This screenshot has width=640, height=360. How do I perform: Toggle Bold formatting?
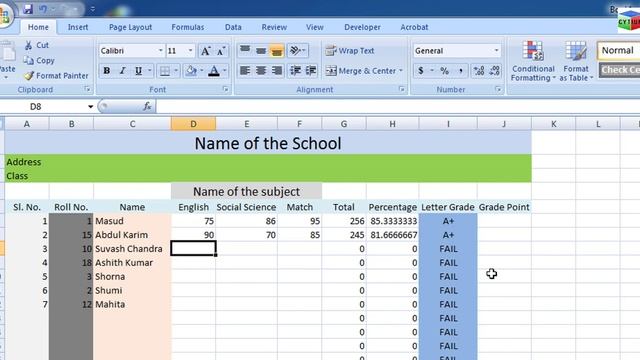[x=107, y=71]
